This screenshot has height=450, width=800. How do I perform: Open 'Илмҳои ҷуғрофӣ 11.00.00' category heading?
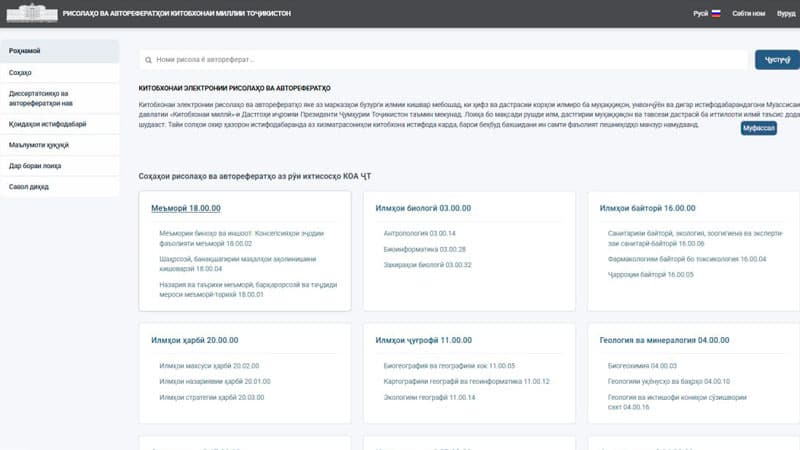pyautogui.click(x=423, y=340)
